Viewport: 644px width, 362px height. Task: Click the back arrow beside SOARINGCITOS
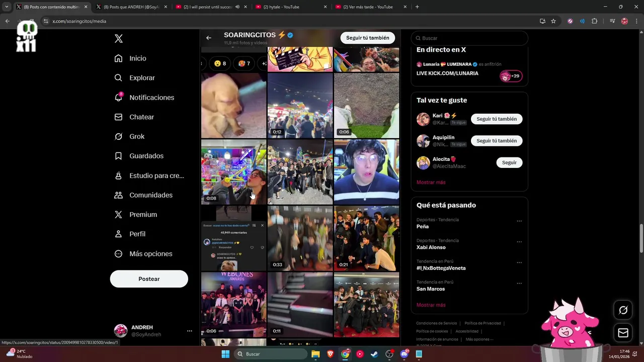(x=208, y=38)
